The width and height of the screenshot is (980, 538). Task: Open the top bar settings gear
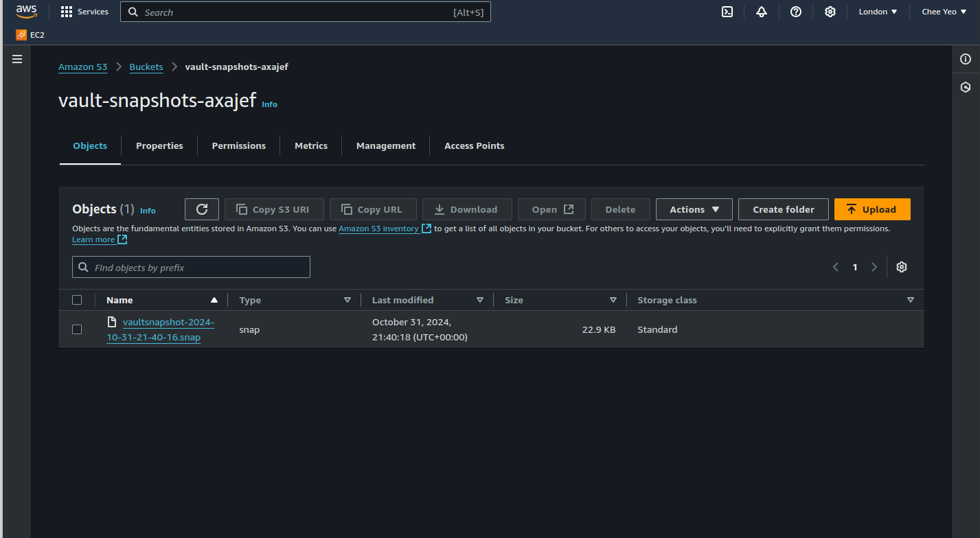(830, 12)
